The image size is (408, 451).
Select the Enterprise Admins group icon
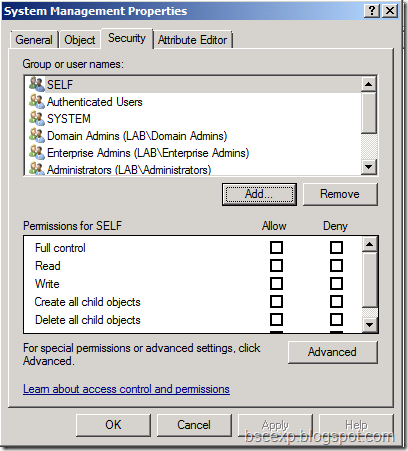(x=37, y=152)
